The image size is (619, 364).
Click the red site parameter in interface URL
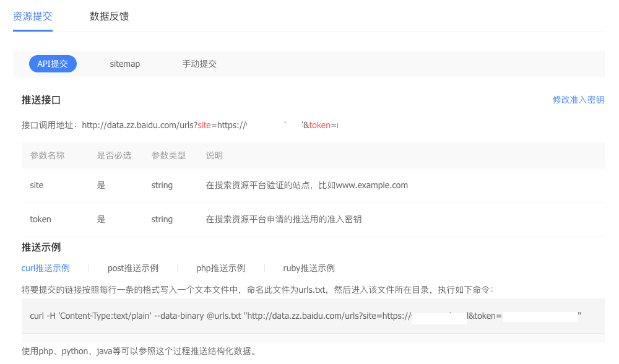click(x=204, y=125)
